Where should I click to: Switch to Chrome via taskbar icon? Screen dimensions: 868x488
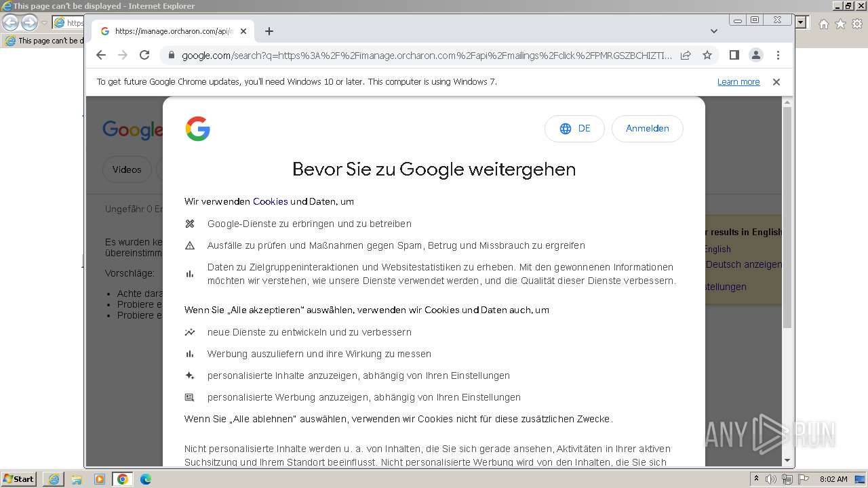tap(123, 479)
